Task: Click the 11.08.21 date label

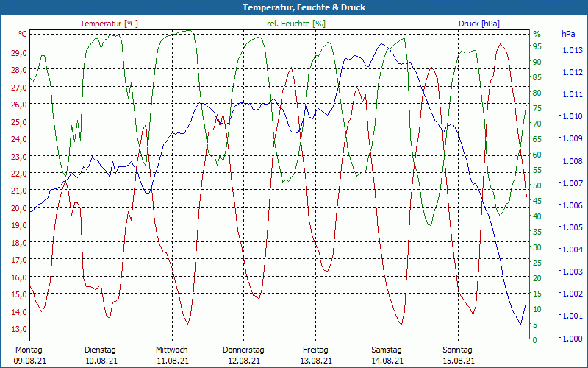Action: click(x=173, y=361)
